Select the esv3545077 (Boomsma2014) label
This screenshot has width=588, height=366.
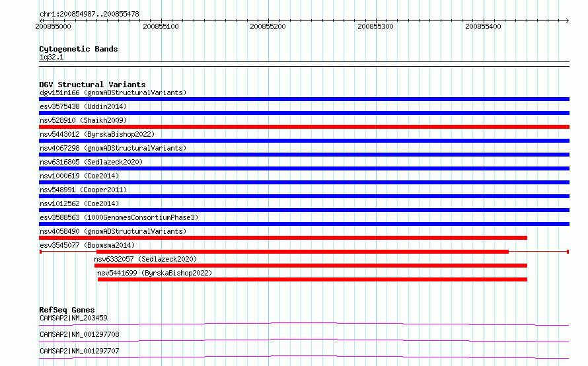[x=87, y=245]
